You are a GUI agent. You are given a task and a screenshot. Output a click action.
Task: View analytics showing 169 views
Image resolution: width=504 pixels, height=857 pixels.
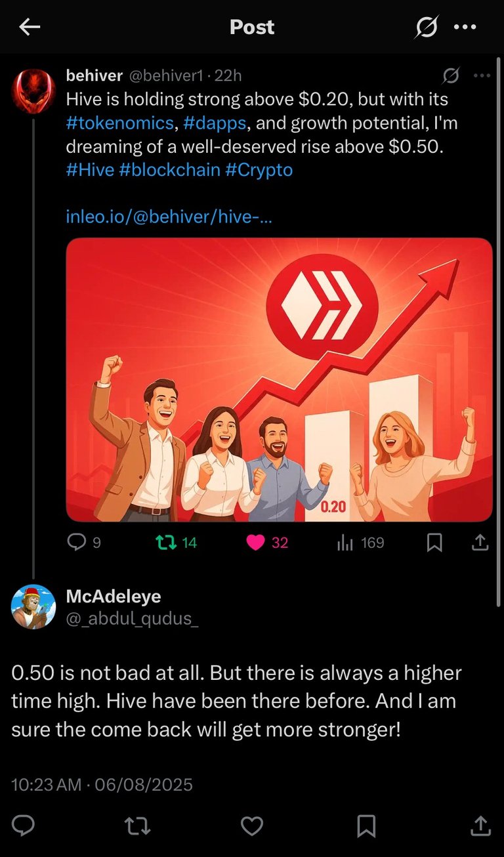[360, 543]
